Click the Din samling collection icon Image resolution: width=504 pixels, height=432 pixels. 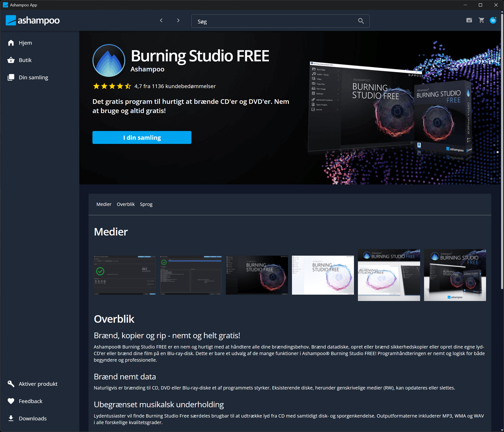(11, 77)
